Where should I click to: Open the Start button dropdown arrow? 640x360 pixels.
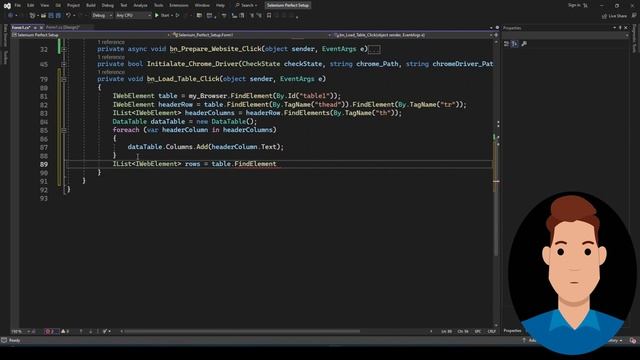(x=172, y=16)
